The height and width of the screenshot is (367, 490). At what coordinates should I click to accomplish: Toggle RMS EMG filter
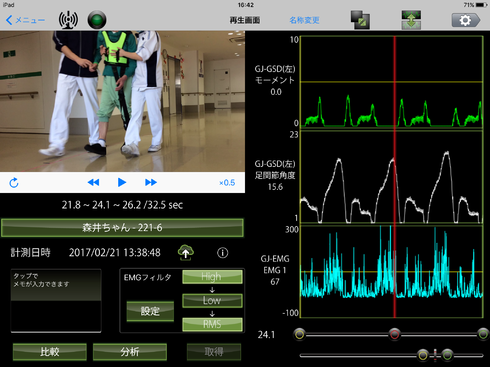212,324
